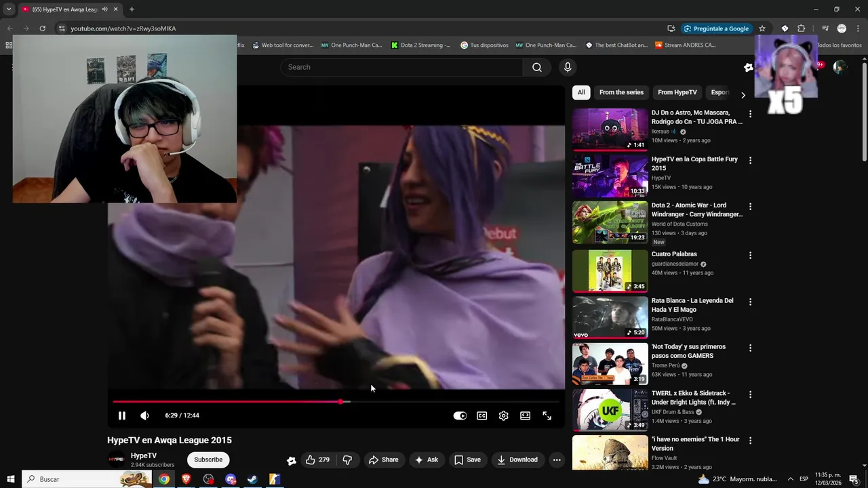Enter full screen mode

[x=547, y=415]
